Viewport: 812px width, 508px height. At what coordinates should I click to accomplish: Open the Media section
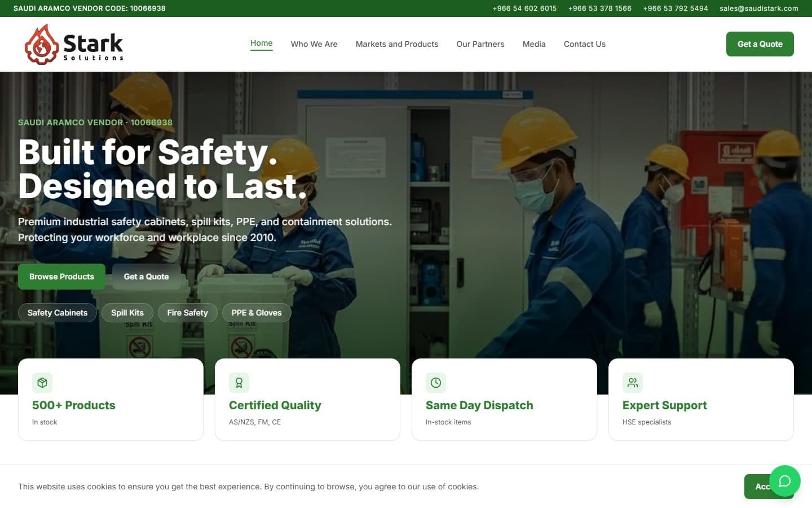[x=534, y=44]
